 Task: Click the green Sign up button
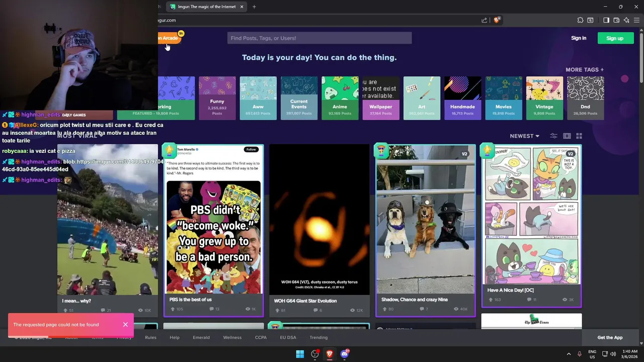pyautogui.click(x=615, y=38)
